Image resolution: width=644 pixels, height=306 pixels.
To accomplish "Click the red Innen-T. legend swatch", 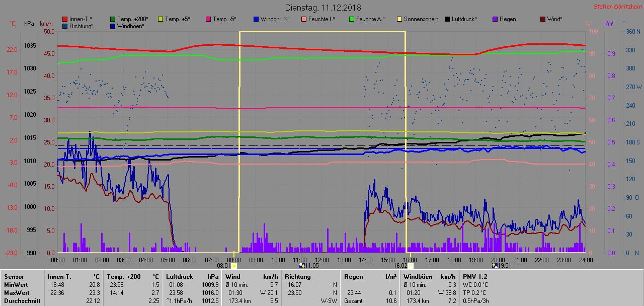I will click(65, 19).
